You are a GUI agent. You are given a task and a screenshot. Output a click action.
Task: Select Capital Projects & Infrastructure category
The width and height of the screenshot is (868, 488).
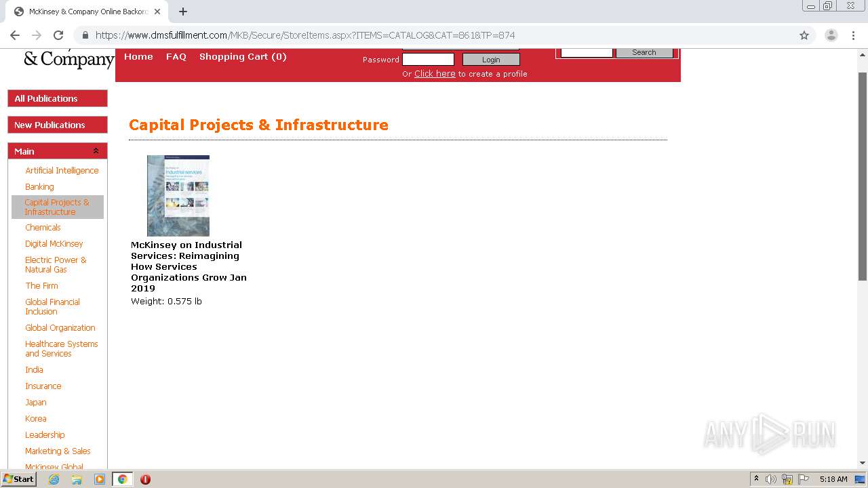57,207
